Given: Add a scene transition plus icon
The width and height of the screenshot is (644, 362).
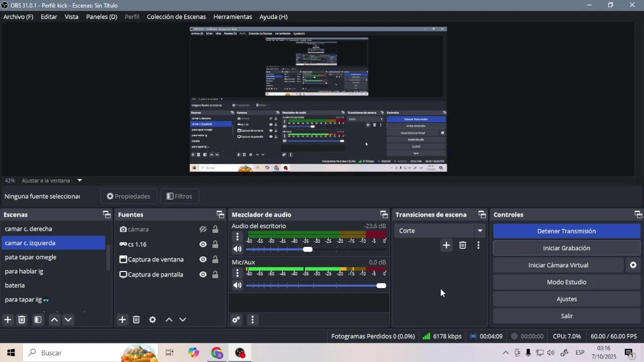Looking at the screenshot, I should [446, 245].
